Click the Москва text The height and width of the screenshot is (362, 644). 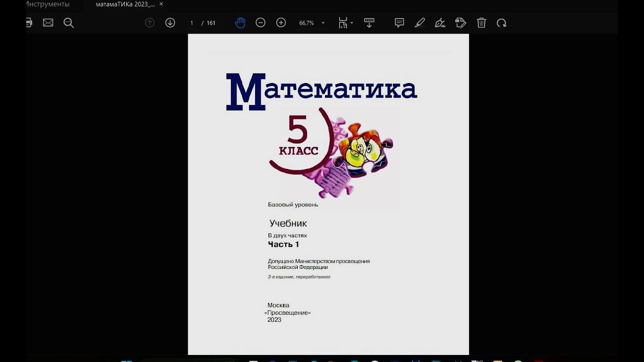click(278, 305)
